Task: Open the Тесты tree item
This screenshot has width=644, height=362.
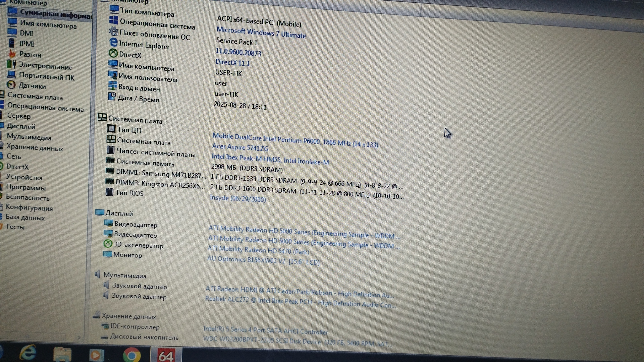Action: 15,227
